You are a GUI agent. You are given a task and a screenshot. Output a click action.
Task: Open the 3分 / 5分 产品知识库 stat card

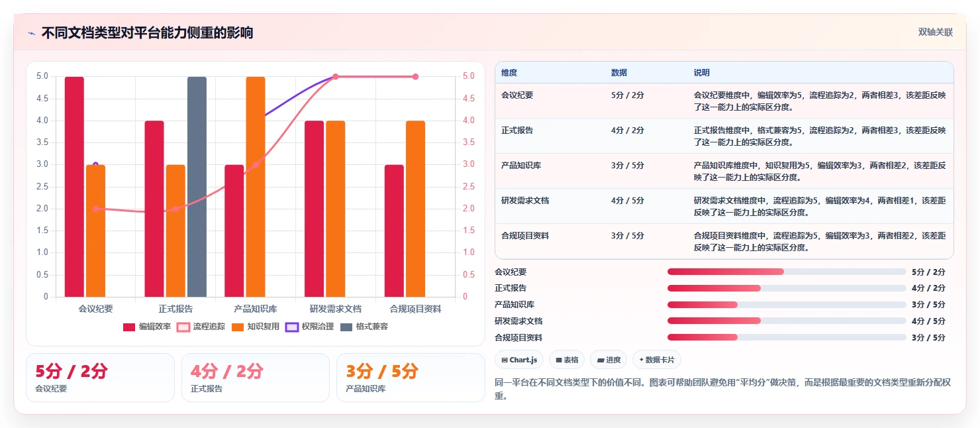click(x=411, y=378)
